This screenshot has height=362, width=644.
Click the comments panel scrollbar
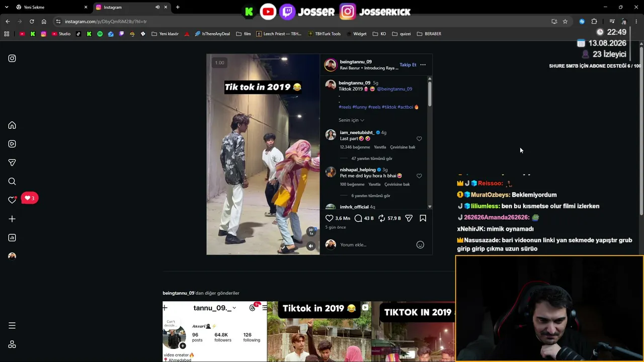430,94
